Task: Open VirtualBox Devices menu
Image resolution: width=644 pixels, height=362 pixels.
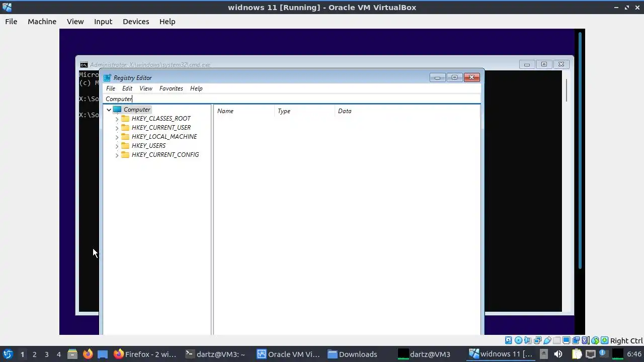Action: 136,22
